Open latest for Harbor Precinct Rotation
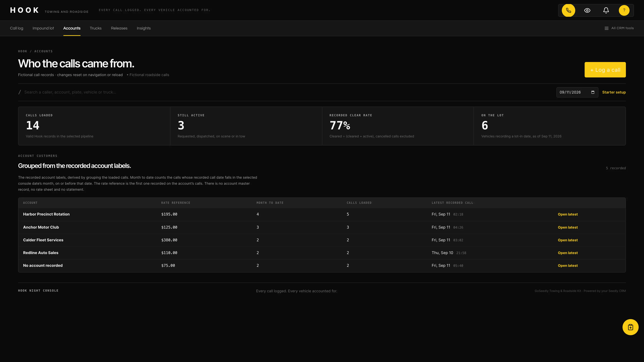The width and height of the screenshot is (644, 362). click(568, 214)
